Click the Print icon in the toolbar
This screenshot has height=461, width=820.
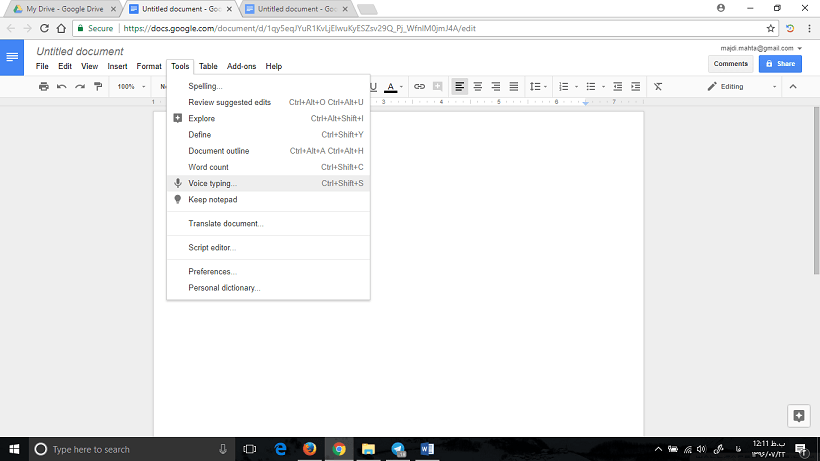(x=44, y=87)
